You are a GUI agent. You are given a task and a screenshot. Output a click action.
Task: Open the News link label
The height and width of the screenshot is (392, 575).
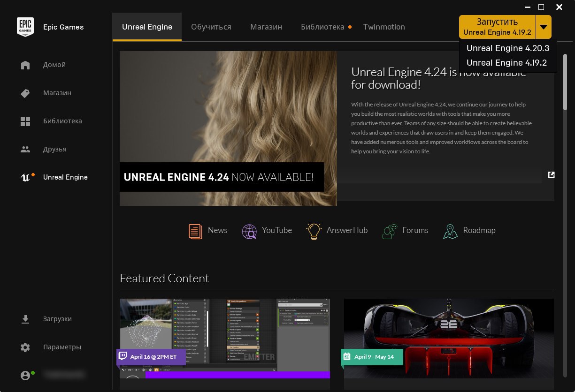(x=217, y=230)
